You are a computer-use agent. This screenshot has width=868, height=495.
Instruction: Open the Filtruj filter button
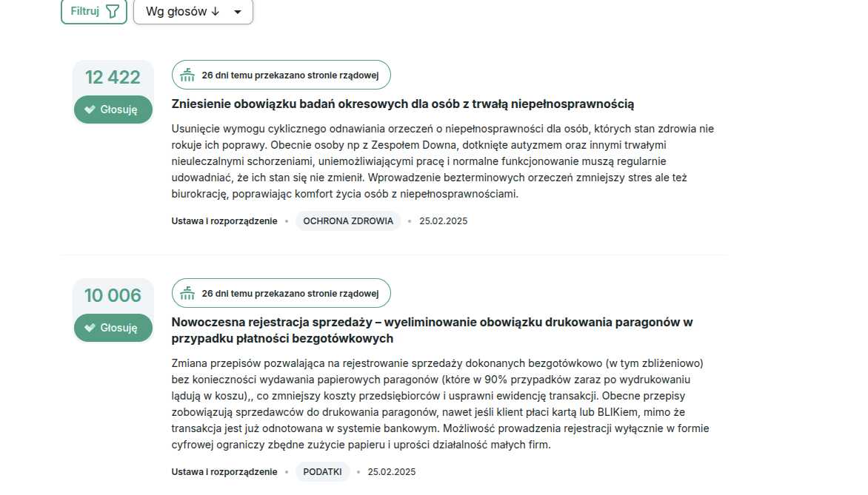(x=94, y=11)
